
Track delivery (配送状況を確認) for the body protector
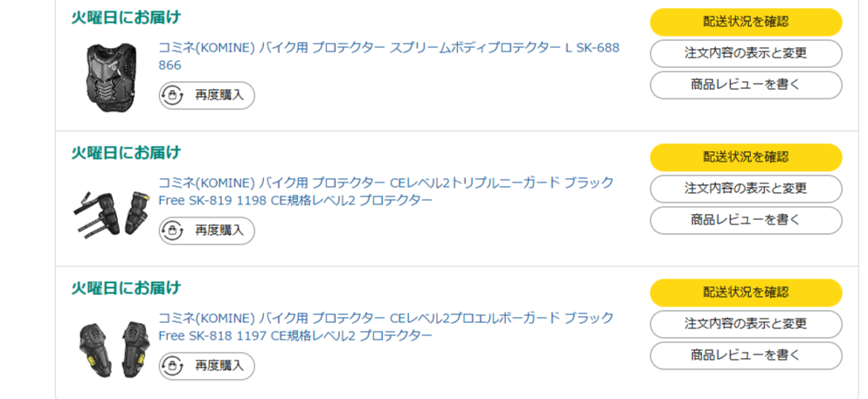coord(746,22)
